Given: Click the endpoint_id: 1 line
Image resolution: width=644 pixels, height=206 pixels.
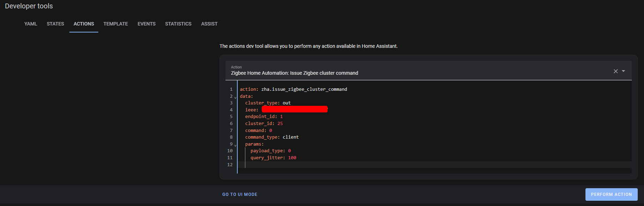Looking at the screenshot, I should [264, 117].
